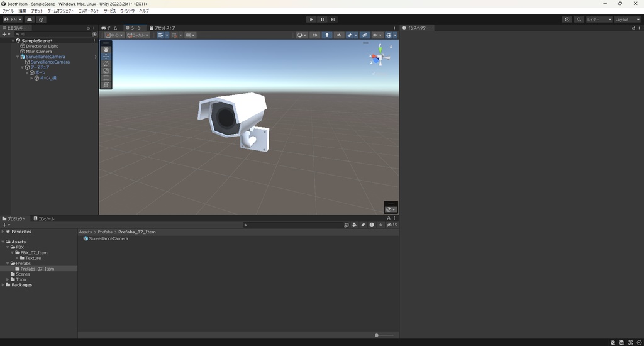The width and height of the screenshot is (644, 346).
Task: Open Undo History icon
Action: (x=567, y=20)
